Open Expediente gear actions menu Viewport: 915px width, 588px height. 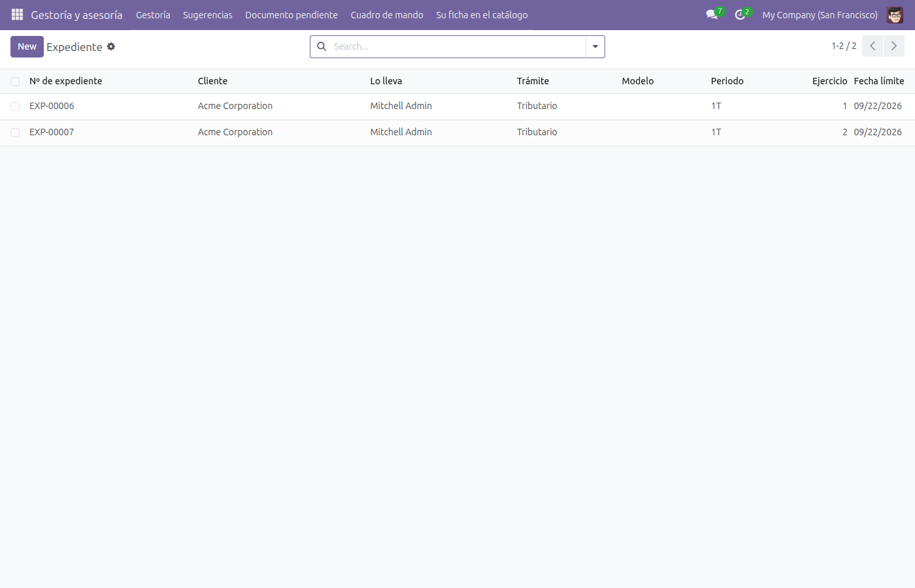[111, 46]
